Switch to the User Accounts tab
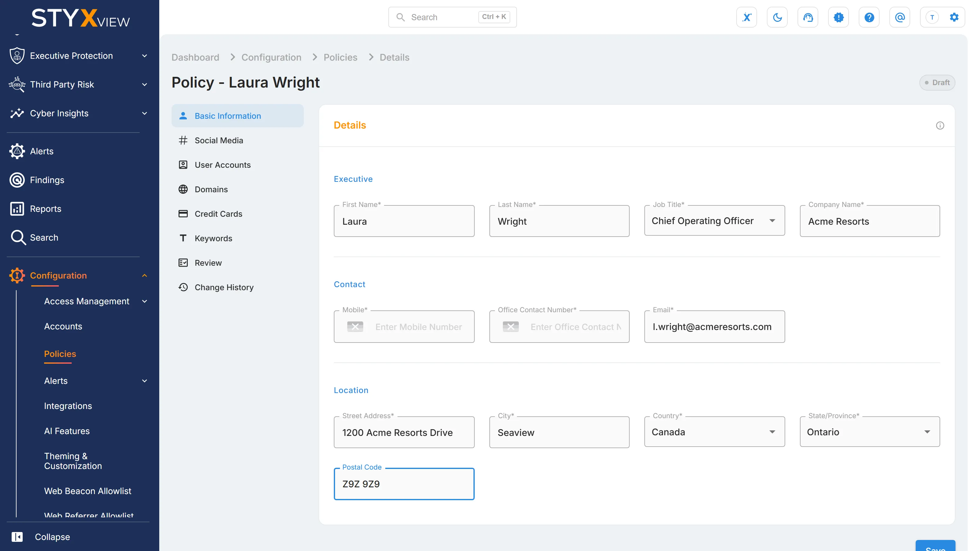The image size is (980, 551). 237,165
